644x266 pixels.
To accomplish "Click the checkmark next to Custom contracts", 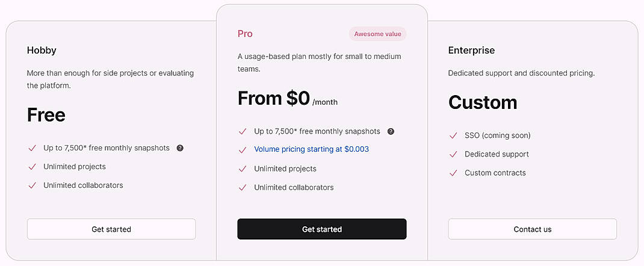I will tap(453, 173).
